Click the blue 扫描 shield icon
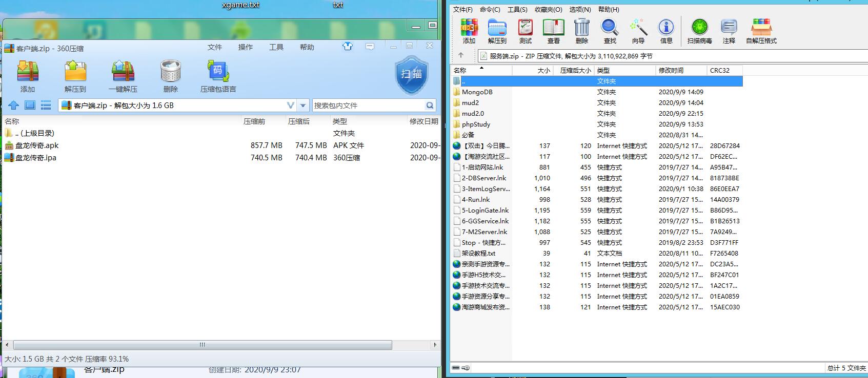The width and height of the screenshot is (868, 378). click(411, 75)
